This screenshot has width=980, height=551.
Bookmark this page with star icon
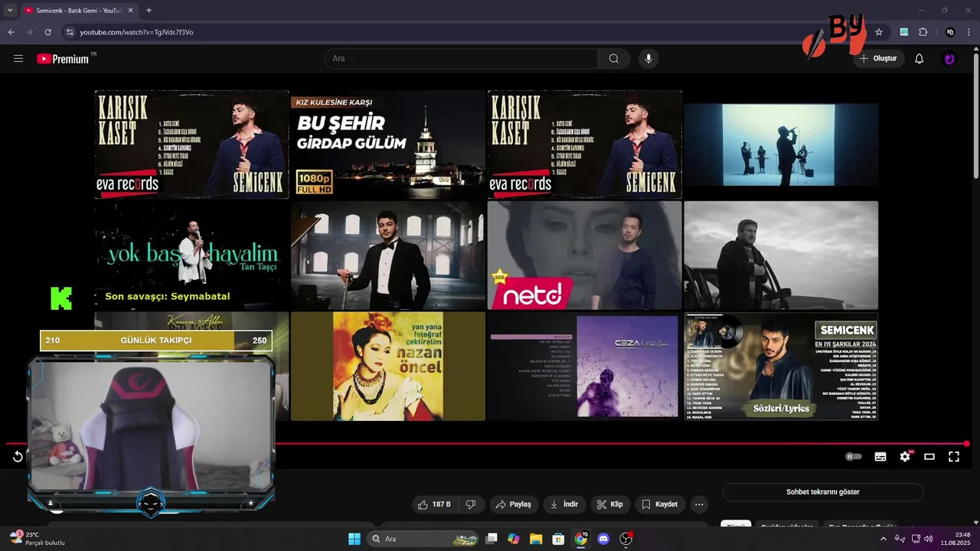click(x=879, y=32)
